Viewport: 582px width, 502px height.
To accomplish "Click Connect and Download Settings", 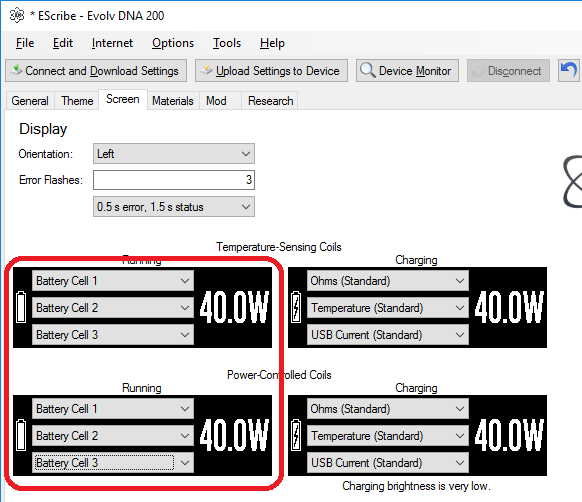I will pos(96,71).
